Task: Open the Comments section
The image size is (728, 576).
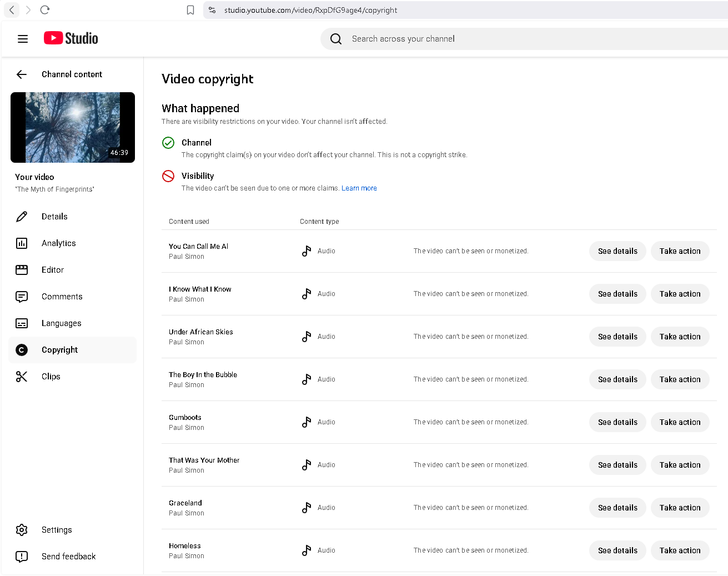Action: click(x=62, y=297)
